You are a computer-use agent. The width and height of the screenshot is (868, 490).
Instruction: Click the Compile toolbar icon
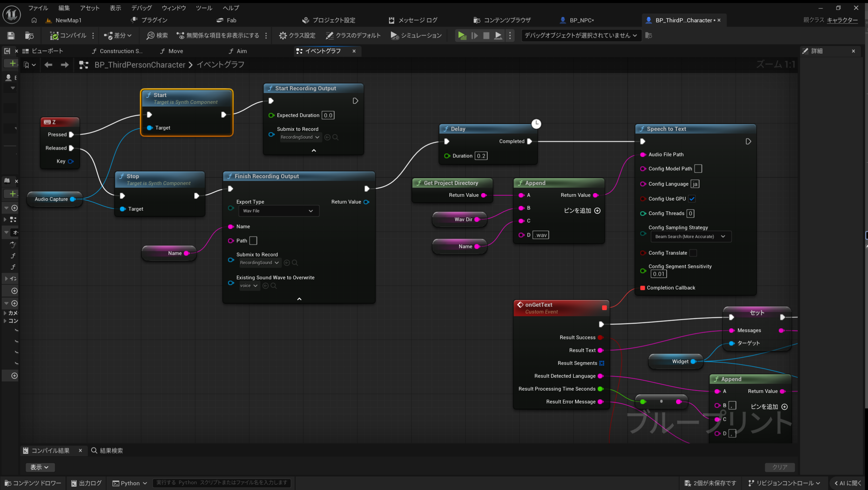coord(54,36)
